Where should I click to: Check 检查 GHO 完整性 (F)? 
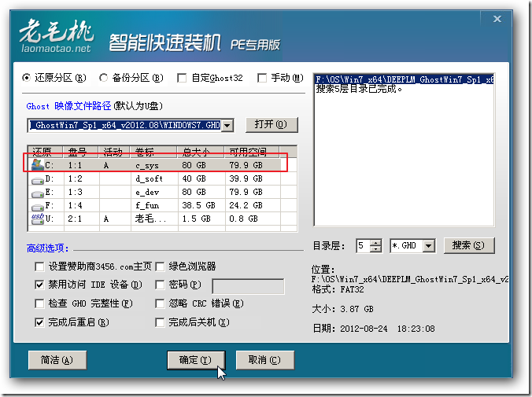(x=39, y=303)
